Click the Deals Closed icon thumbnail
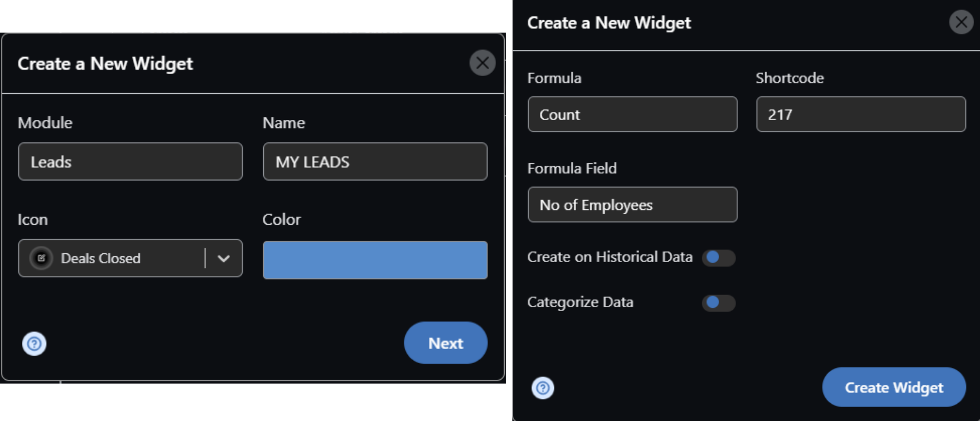The image size is (980, 421). [x=41, y=258]
